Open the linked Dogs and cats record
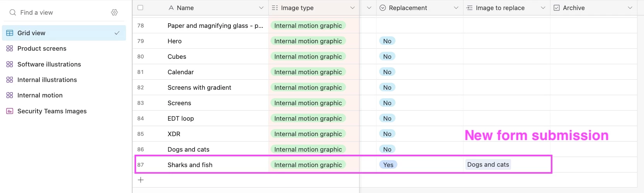Screen dimensions: 644x193 pyautogui.click(x=488, y=164)
